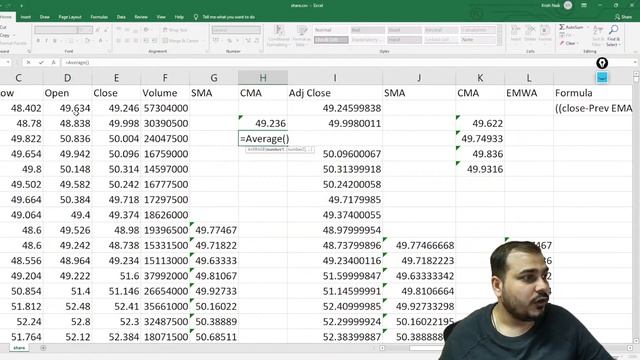Click CMA cell with value 49.236
Image resolution: width=640 pixels, height=360 pixels.
coord(263,123)
